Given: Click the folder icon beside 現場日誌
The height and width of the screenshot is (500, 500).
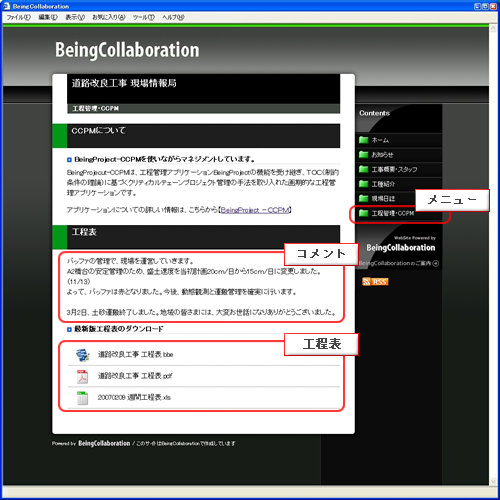Looking at the screenshot, I should (x=363, y=198).
